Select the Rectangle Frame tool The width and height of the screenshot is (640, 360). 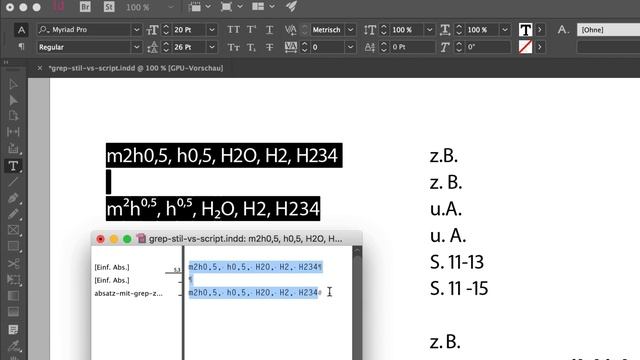point(13,230)
